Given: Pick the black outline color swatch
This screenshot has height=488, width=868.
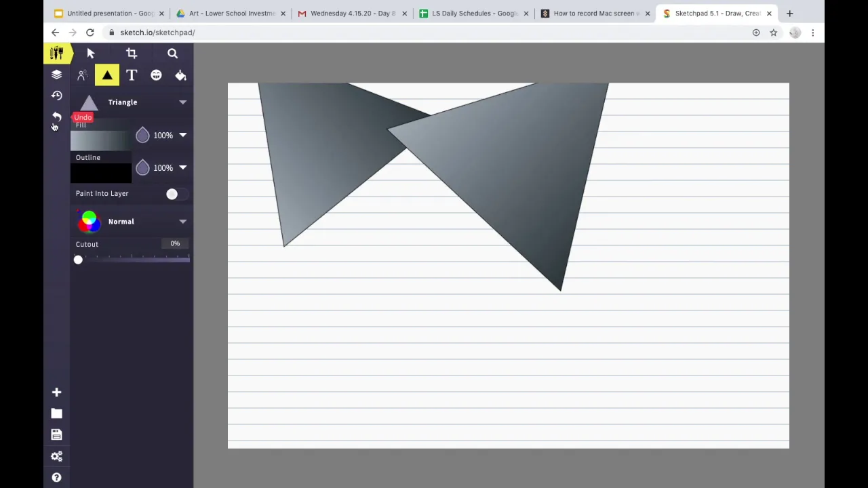Looking at the screenshot, I should pos(101,173).
